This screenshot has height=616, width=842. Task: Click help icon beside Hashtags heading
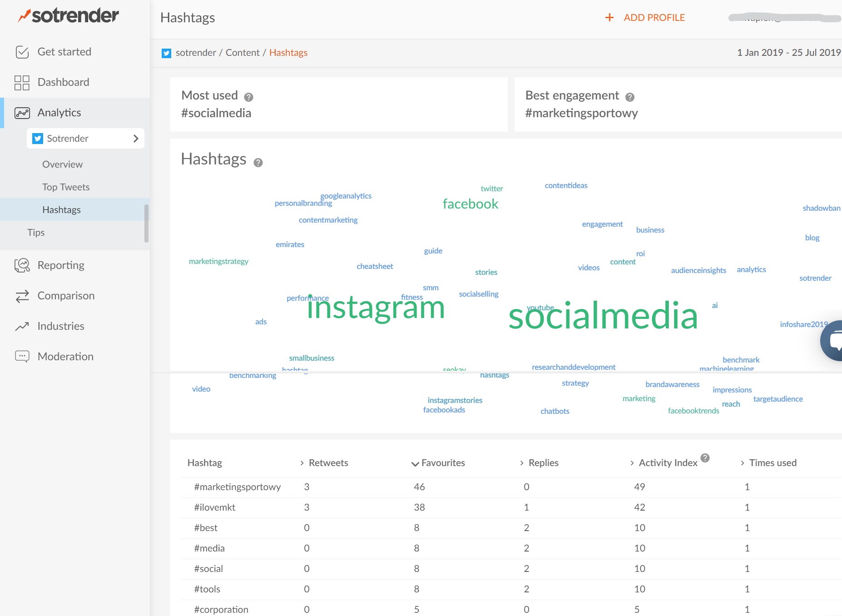click(258, 162)
